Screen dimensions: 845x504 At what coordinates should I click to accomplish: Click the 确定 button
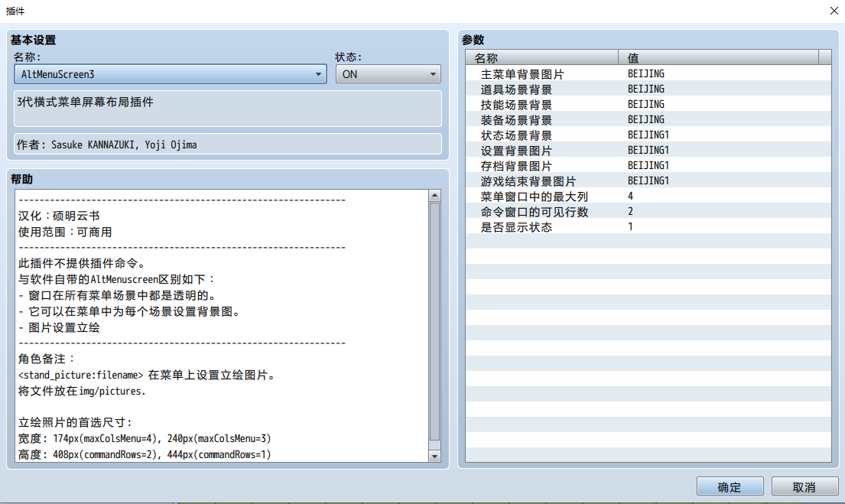point(730,486)
